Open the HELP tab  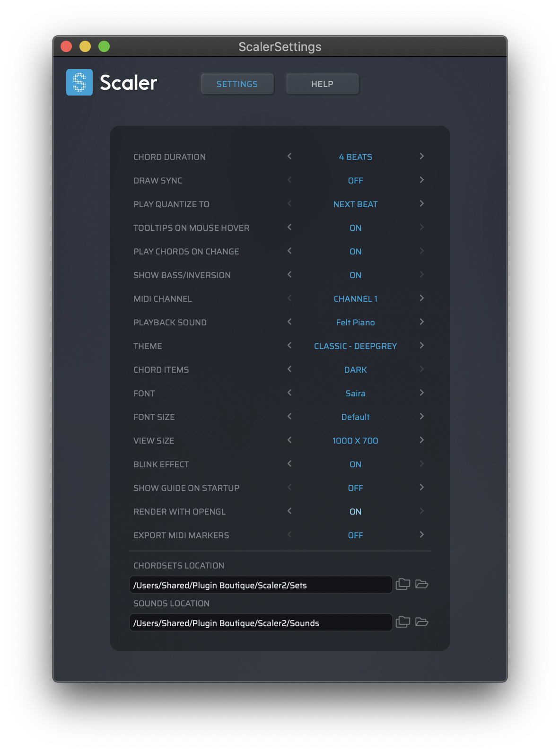pos(322,84)
